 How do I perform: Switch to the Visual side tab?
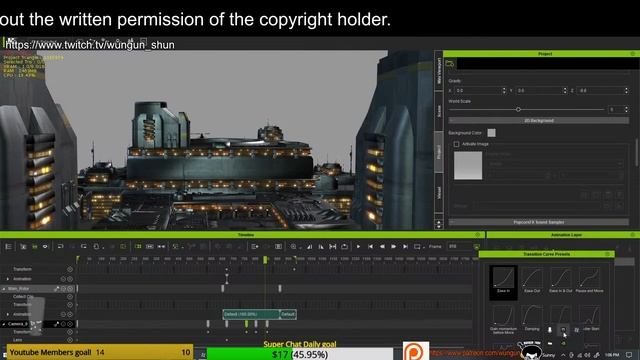tap(439, 192)
